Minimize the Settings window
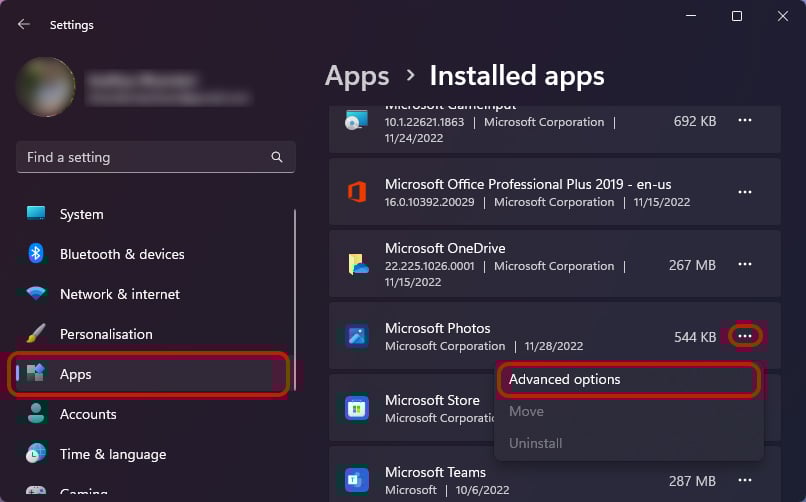Image resolution: width=806 pixels, height=502 pixels. pyautogui.click(x=691, y=16)
